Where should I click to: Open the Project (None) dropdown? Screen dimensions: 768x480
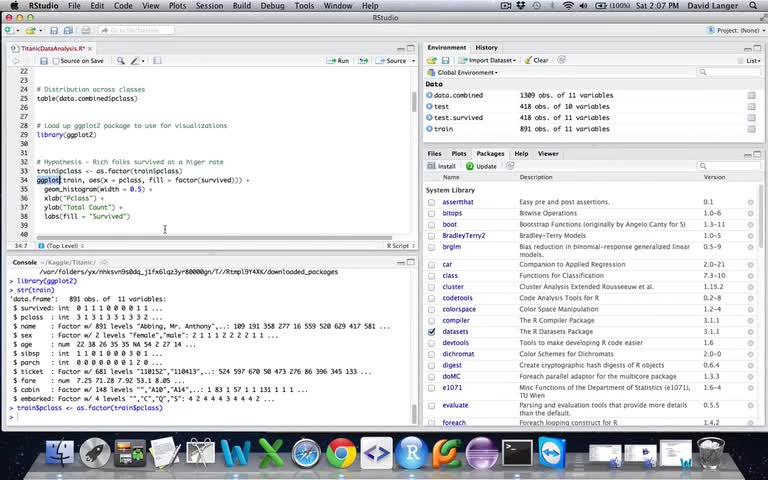(x=736, y=30)
